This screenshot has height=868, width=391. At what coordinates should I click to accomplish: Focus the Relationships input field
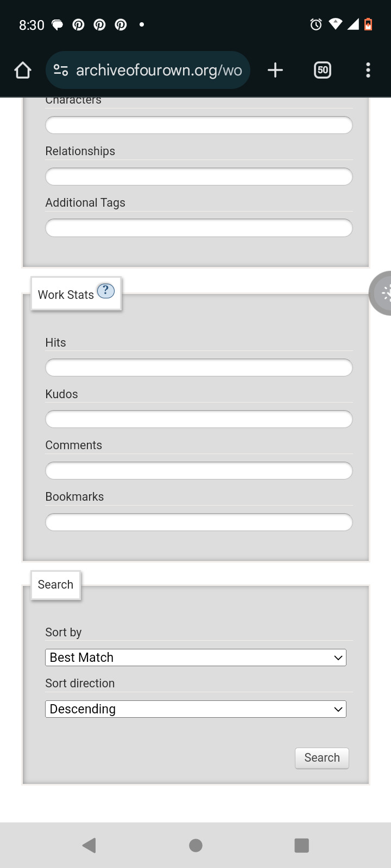[x=199, y=176]
